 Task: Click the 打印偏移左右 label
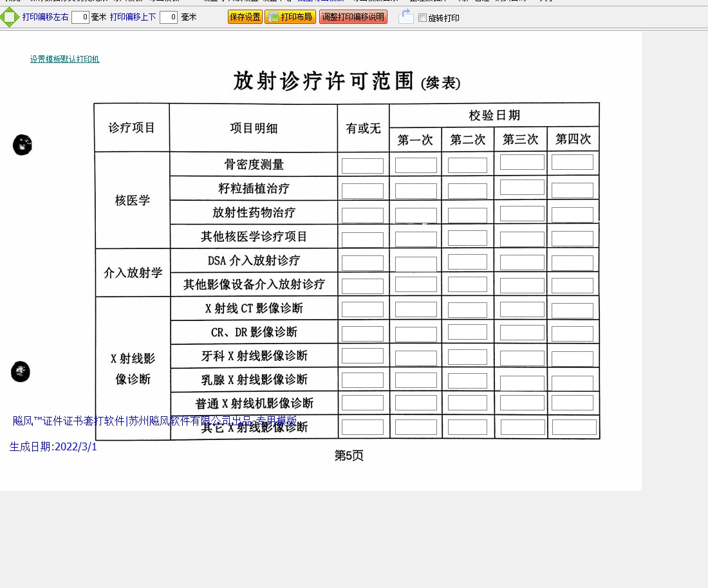[46, 17]
